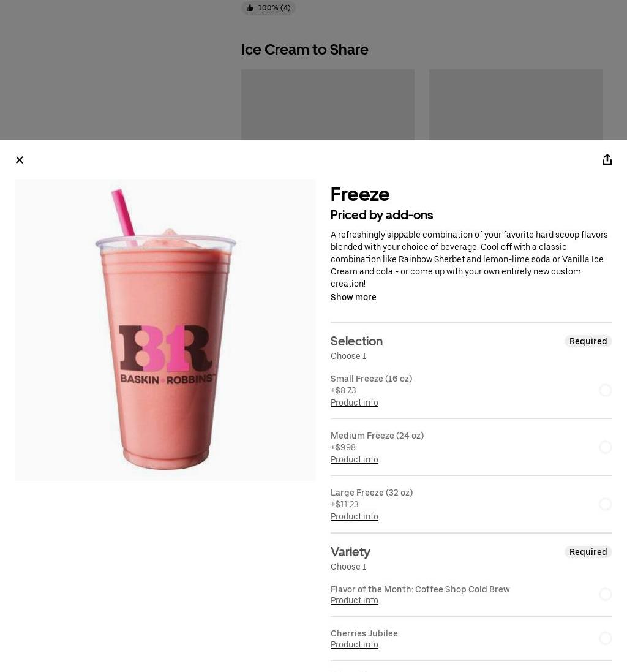Click the Variety section heading

[350, 552]
